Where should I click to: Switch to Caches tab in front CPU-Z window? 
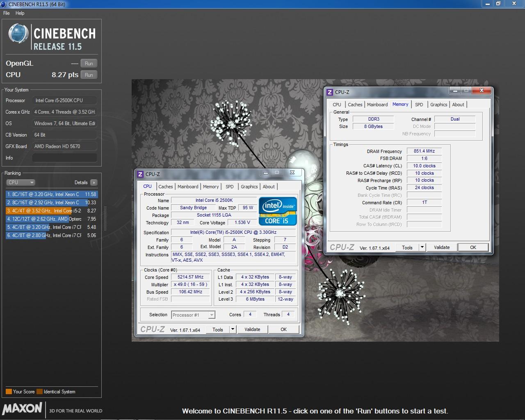pos(166,187)
